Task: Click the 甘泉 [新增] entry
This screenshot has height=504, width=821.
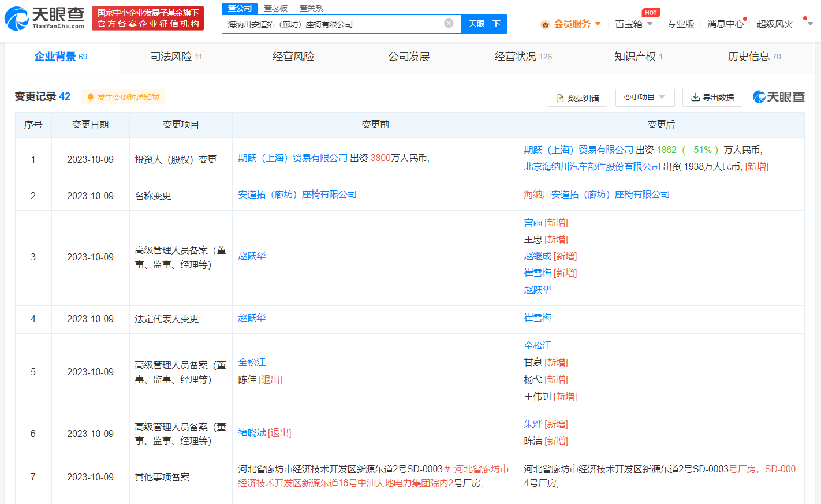Action: pyautogui.click(x=546, y=363)
